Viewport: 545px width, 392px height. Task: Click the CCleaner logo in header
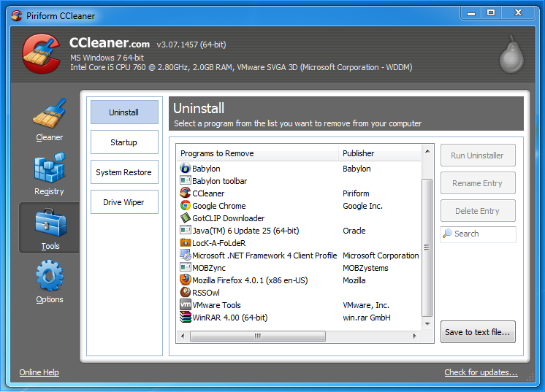click(x=41, y=53)
